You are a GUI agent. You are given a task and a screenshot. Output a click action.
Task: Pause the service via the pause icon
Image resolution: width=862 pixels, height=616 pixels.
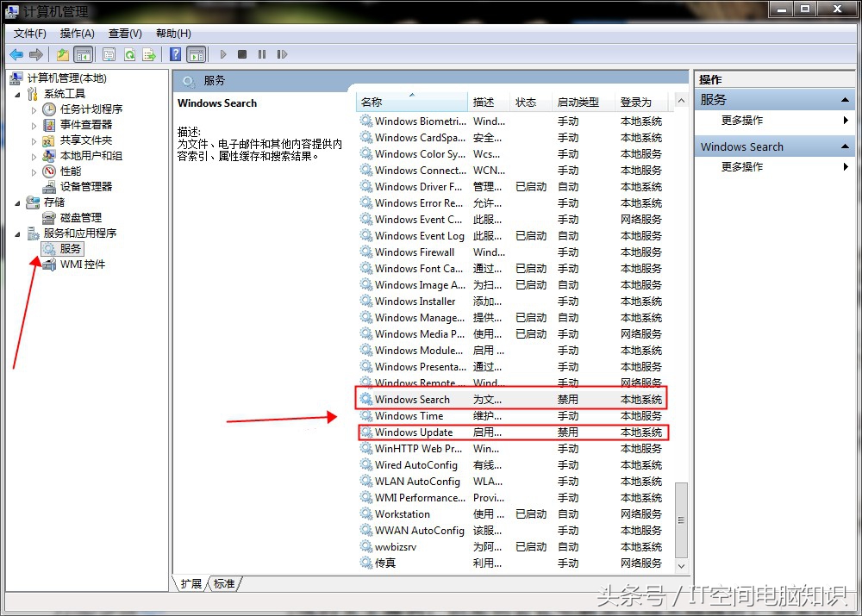(262, 54)
